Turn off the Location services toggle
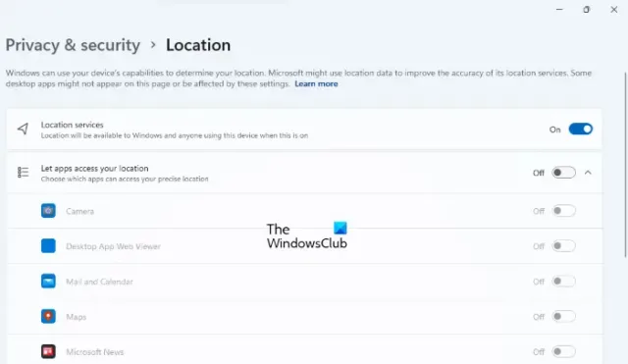This screenshot has height=364, width=628. point(580,129)
